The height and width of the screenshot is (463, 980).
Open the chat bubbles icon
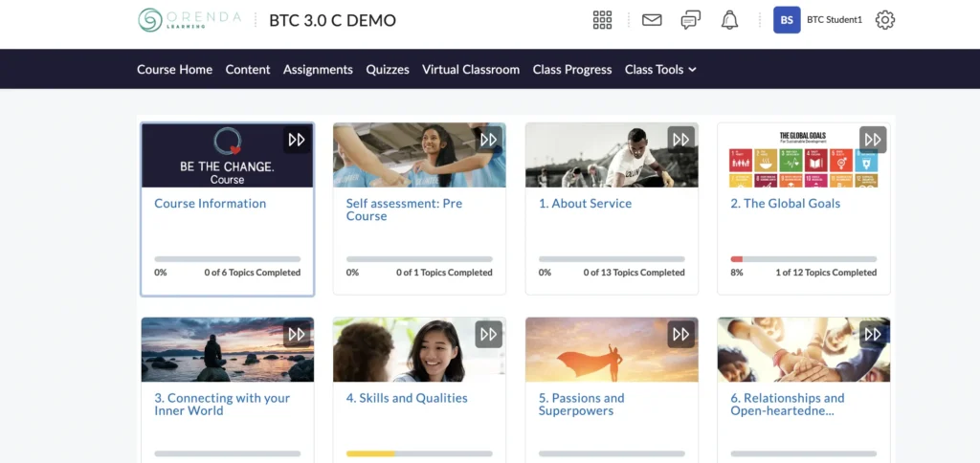pyautogui.click(x=690, y=20)
